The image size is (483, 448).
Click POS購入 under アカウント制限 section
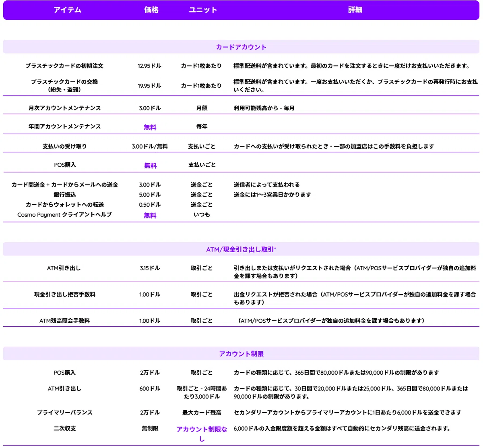tap(64, 373)
